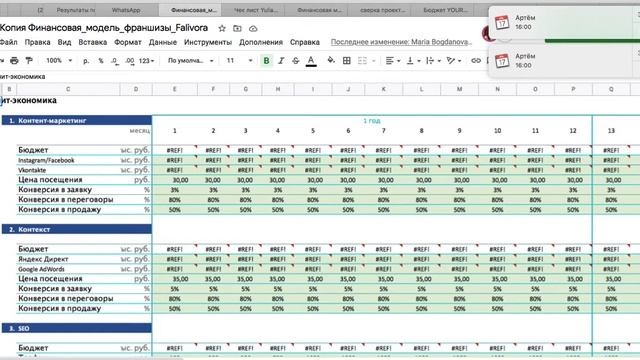The width and height of the screenshot is (640, 360).
Task: Switch to the Чек лист Yulia browser tab
Action: pyautogui.click(x=256, y=10)
